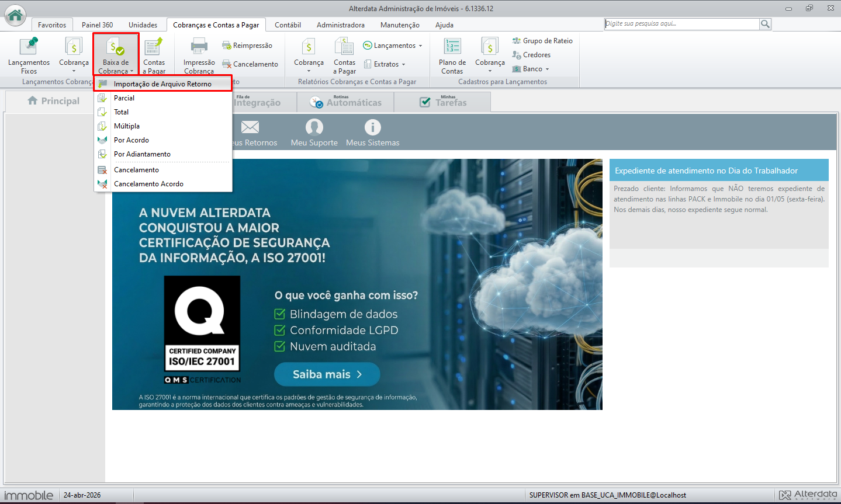Select Cobranças e Contas a Pagar tab
Image resolution: width=841 pixels, height=504 pixels.
click(x=216, y=25)
